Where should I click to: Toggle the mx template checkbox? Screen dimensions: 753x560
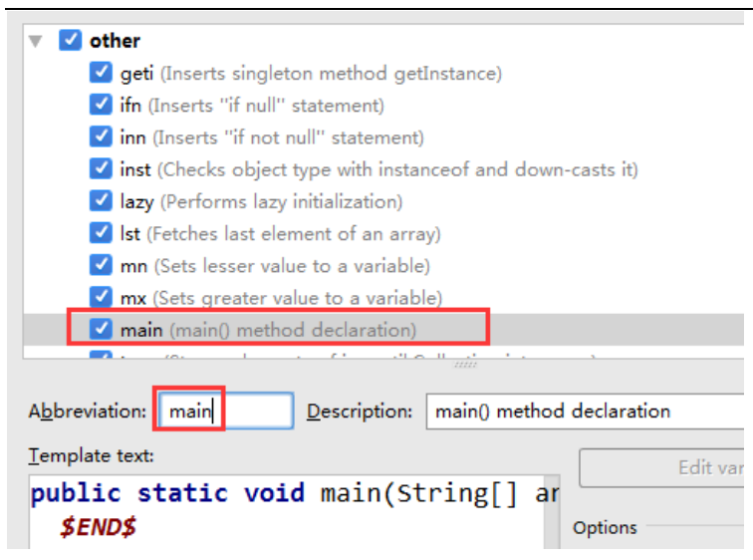(x=101, y=298)
